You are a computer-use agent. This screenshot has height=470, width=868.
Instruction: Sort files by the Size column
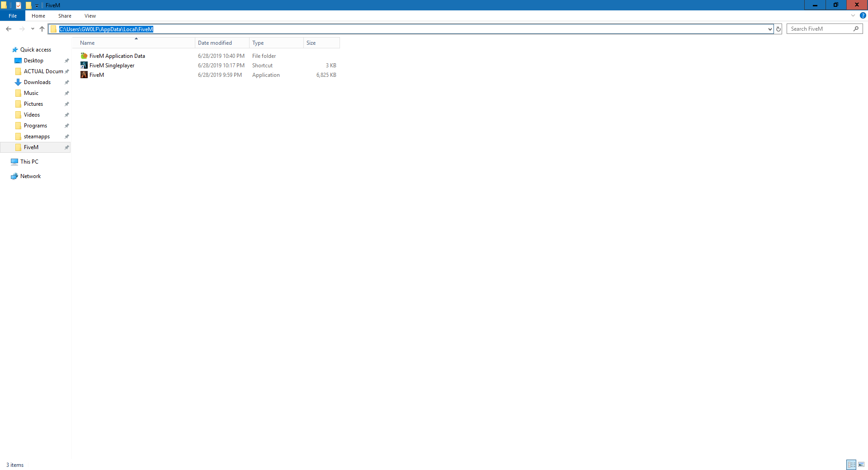(x=321, y=43)
